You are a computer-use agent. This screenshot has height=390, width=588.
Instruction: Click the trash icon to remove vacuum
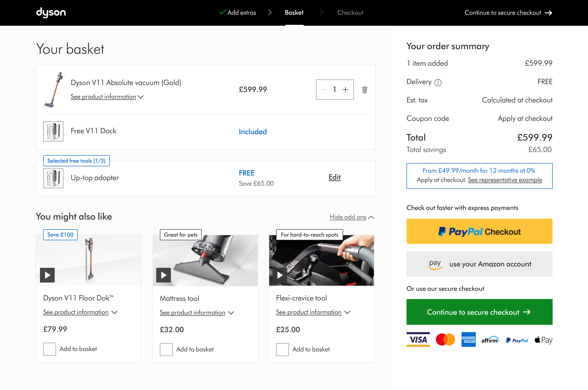[x=364, y=90]
